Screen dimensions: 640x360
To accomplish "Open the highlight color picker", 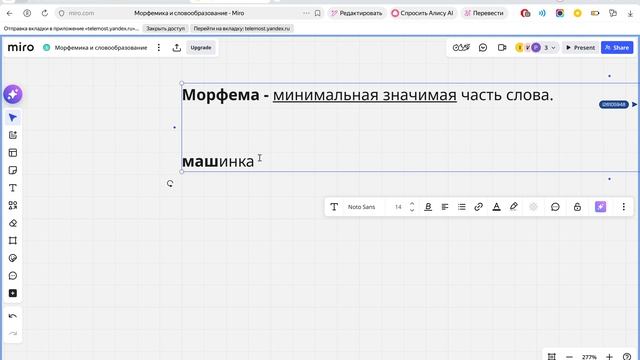I will coord(514,207).
